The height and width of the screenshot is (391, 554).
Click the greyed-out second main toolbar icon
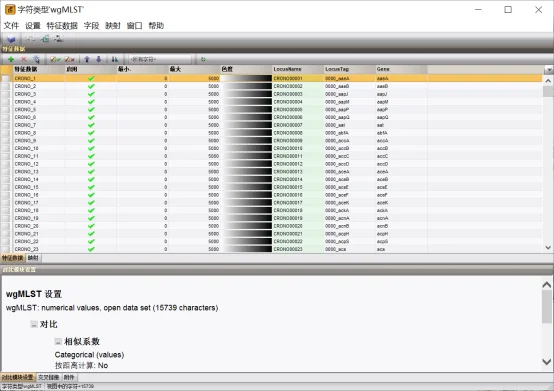31,39
